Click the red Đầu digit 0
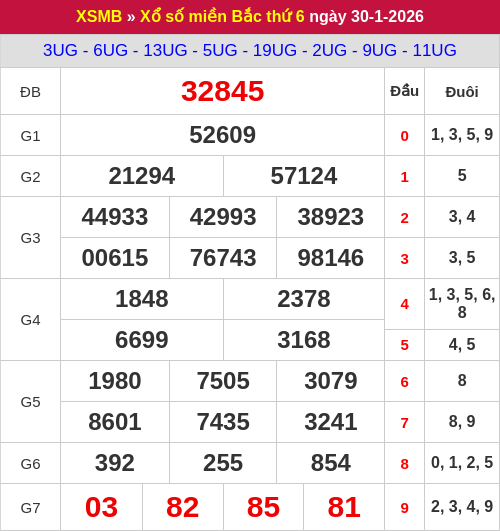500x531 pixels. [x=404, y=136]
